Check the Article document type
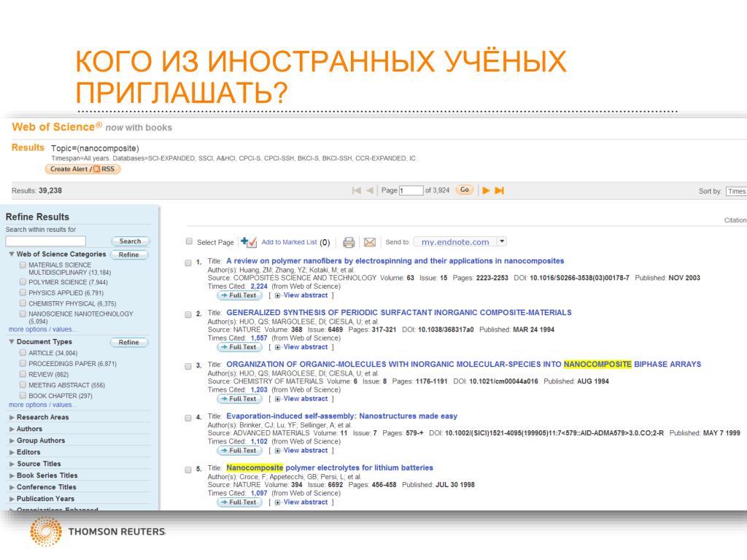747x560 pixels. (x=23, y=352)
